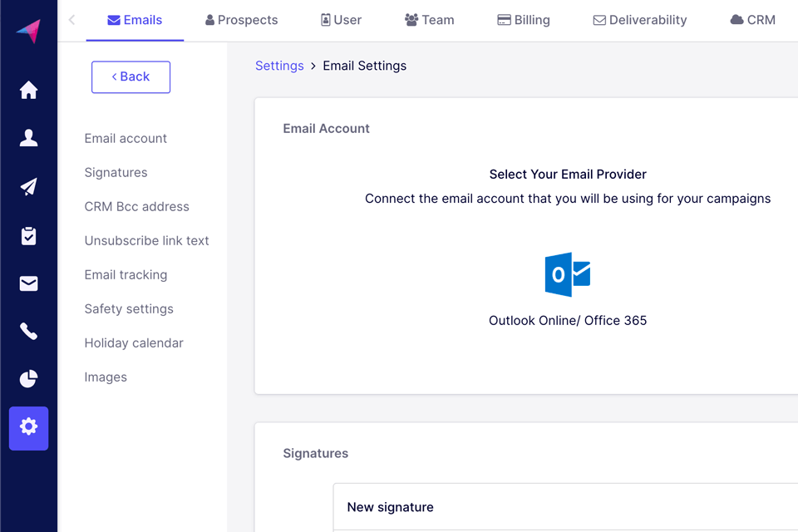Viewport: 798px width, 532px height.
Task: Open the Calls phone sidebar icon
Action: point(28,331)
